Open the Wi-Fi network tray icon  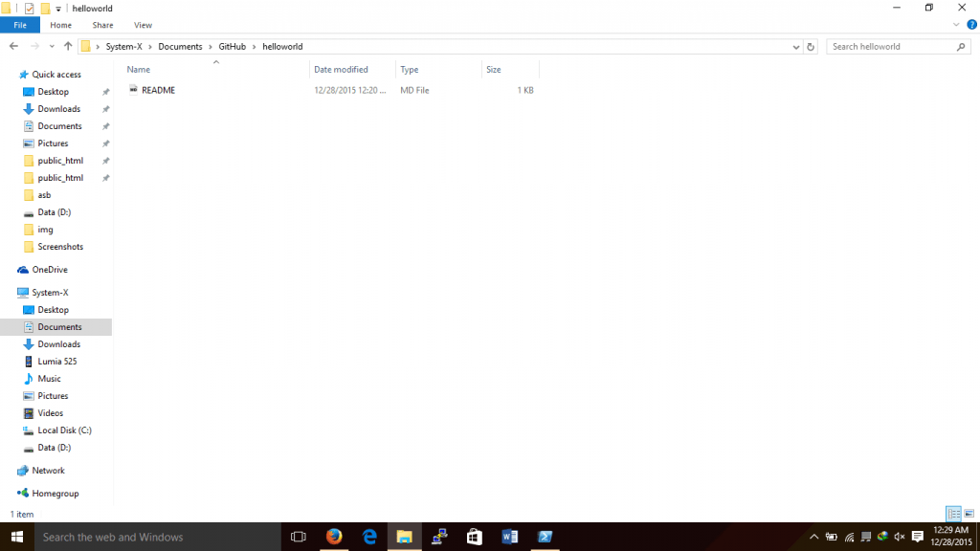click(849, 537)
